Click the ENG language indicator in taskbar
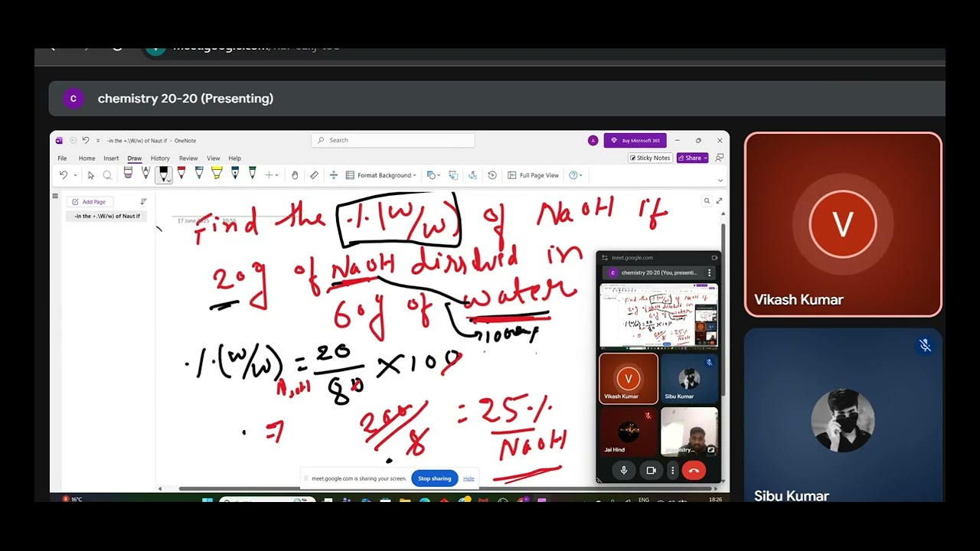980x551 pixels. coord(644,500)
